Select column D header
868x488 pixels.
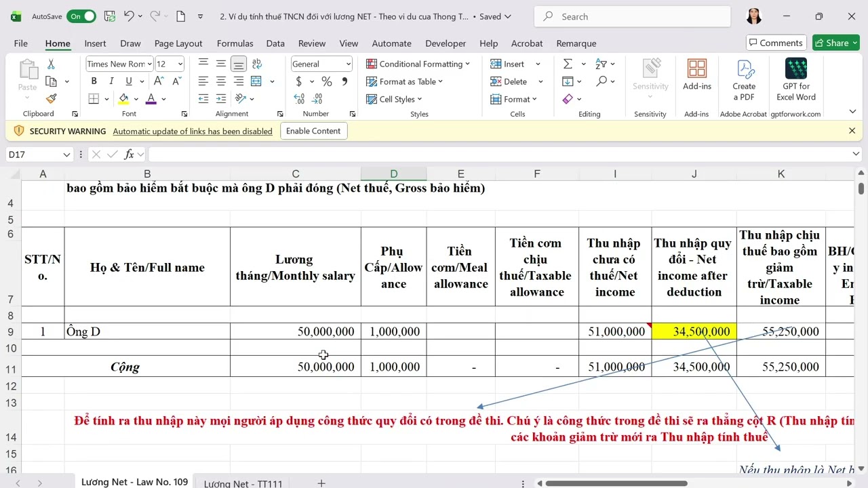393,174
